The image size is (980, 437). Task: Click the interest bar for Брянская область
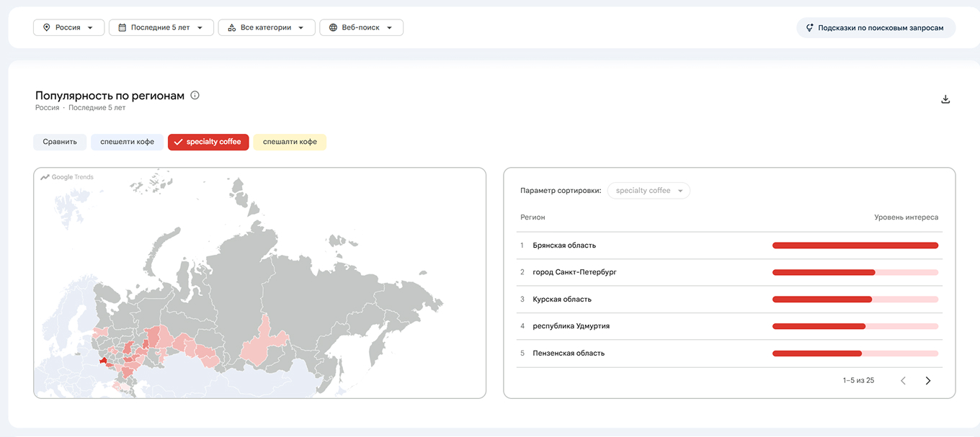click(x=855, y=245)
